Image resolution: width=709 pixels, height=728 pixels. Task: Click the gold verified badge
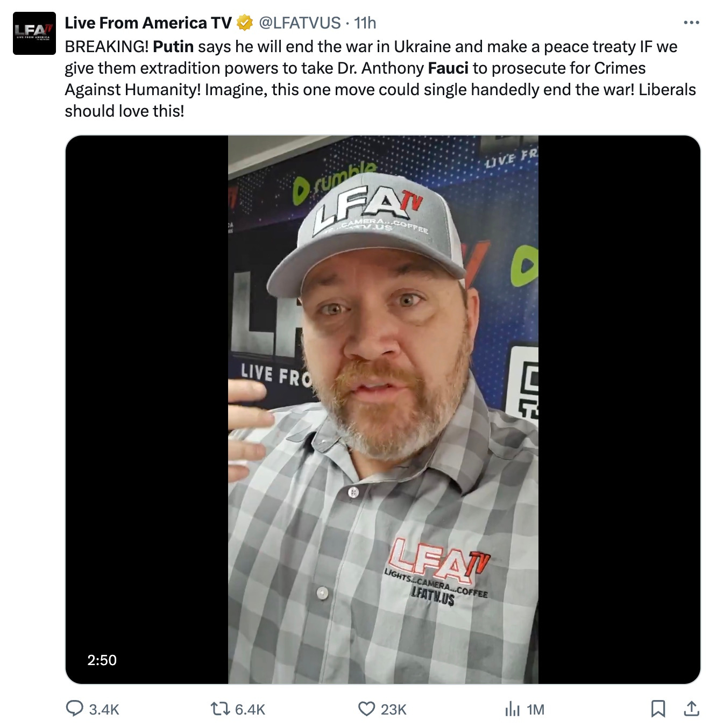(245, 23)
